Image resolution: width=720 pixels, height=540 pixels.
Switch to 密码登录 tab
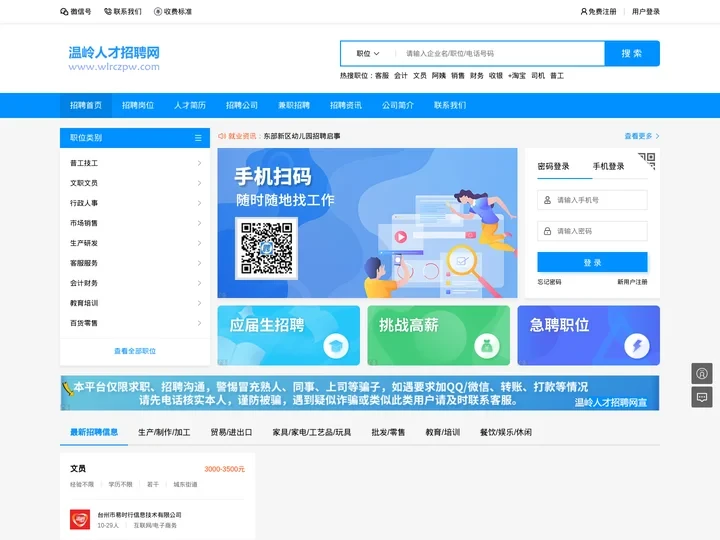pyautogui.click(x=553, y=166)
